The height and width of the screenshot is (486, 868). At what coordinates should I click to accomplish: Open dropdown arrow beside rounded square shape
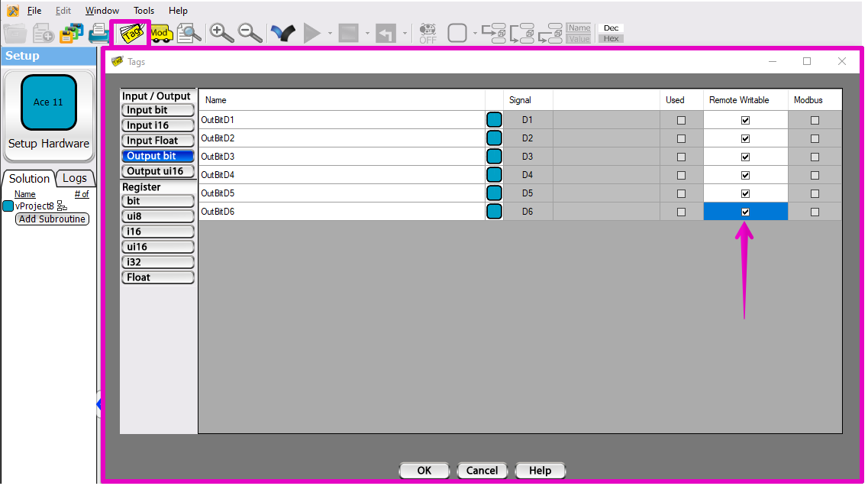click(474, 34)
